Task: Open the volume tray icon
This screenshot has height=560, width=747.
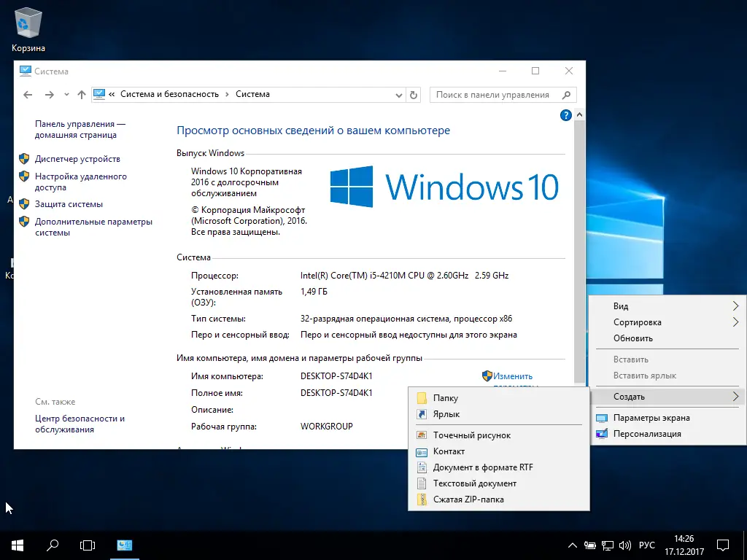Action: click(x=624, y=545)
